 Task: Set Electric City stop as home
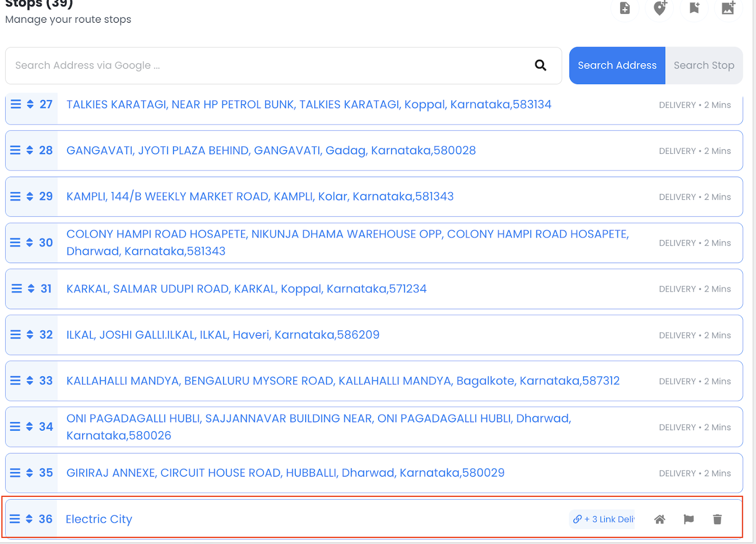pyautogui.click(x=660, y=519)
